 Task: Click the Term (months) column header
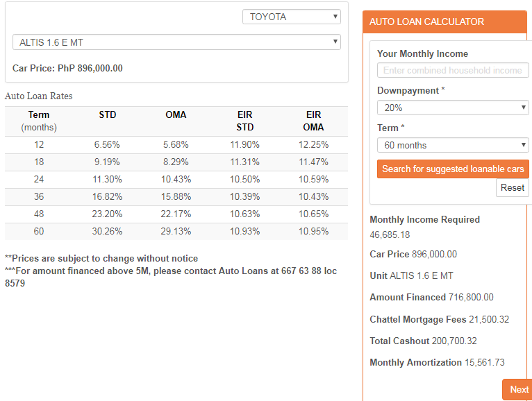click(x=39, y=121)
